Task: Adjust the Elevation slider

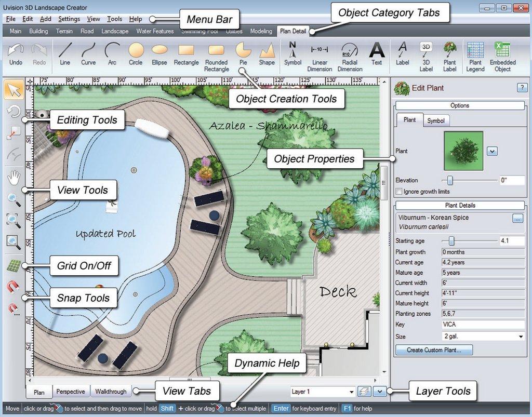Action: [x=450, y=180]
